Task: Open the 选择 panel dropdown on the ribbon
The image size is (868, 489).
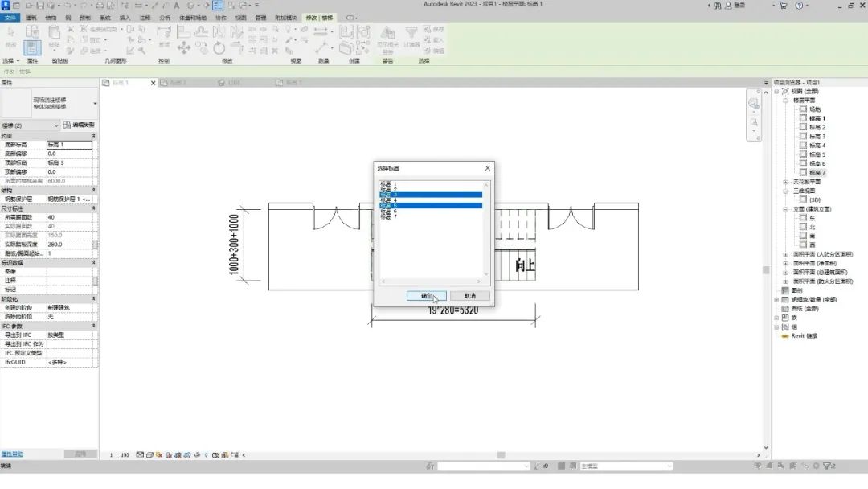Action: tap(11, 61)
